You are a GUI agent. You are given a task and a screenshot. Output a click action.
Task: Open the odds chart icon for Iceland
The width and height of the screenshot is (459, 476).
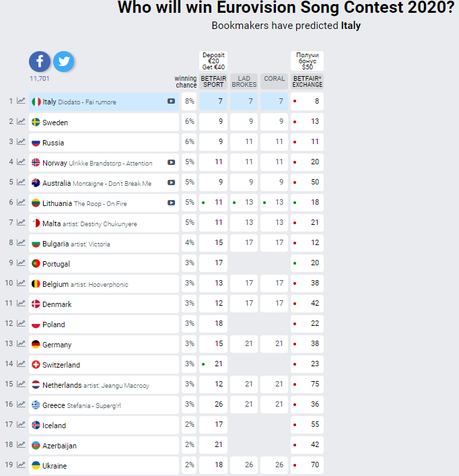[x=21, y=424]
